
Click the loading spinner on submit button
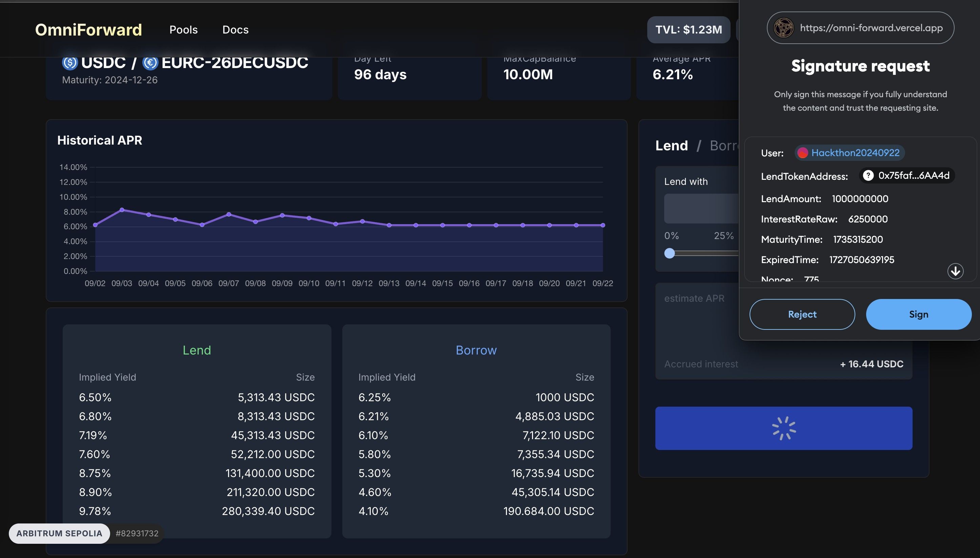[x=784, y=428]
